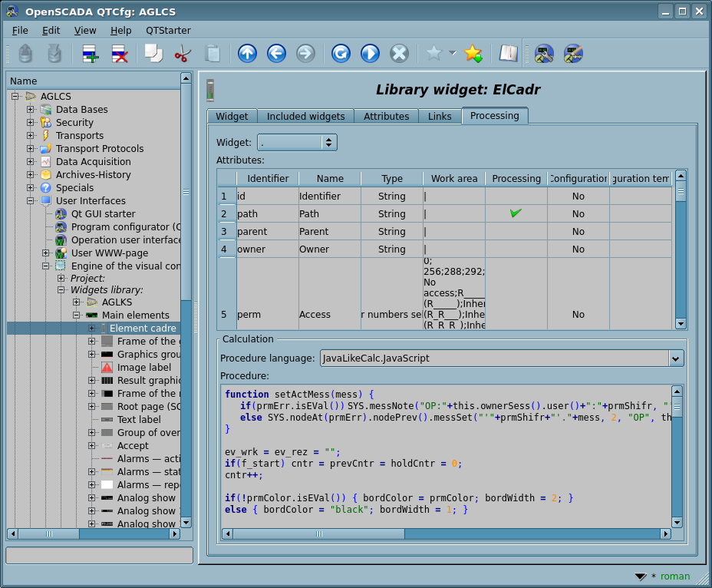Open the Edit menu
This screenshot has width=712, height=588.
51,30
